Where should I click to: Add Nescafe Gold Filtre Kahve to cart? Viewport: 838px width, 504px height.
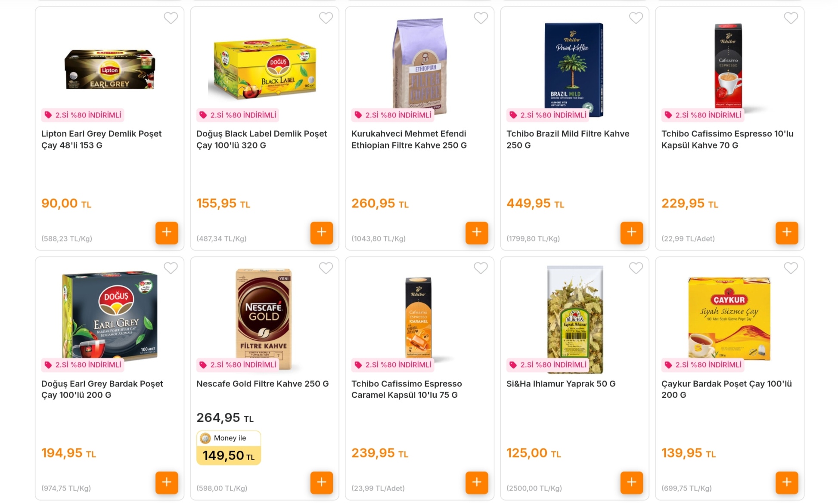point(322,482)
